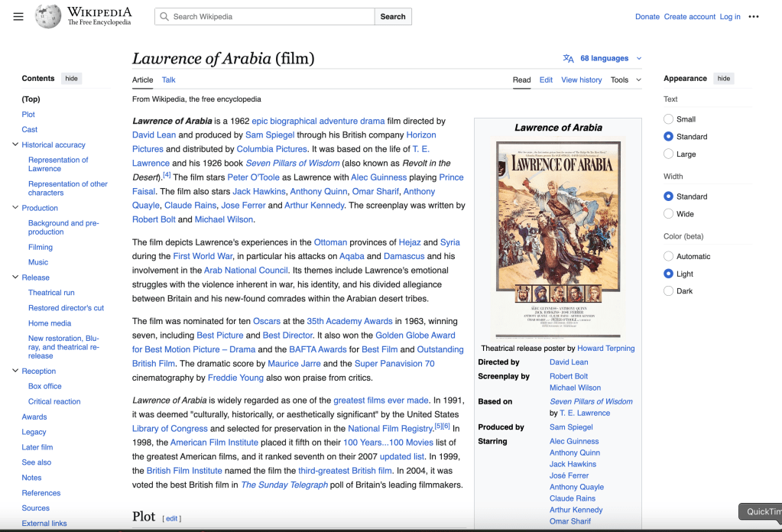Expand the Tools dropdown menu
This screenshot has width=782, height=532.
click(x=625, y=79)
